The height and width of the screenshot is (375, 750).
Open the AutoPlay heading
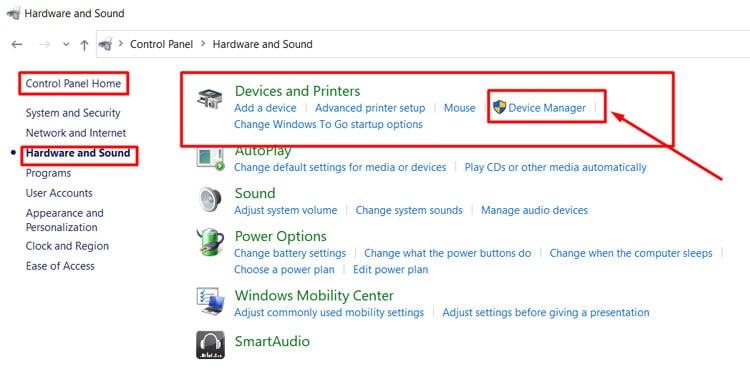(263, 152)
